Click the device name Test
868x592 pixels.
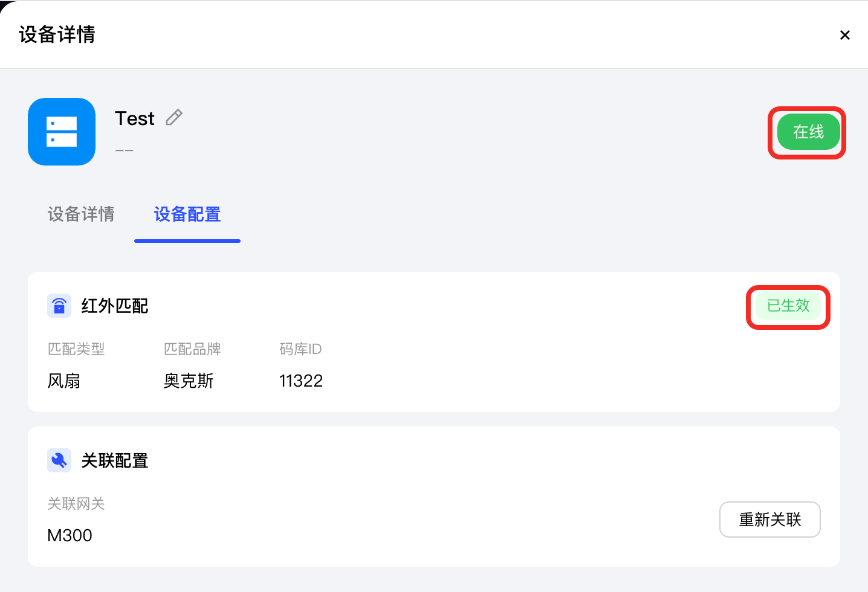tap(135, 118)
